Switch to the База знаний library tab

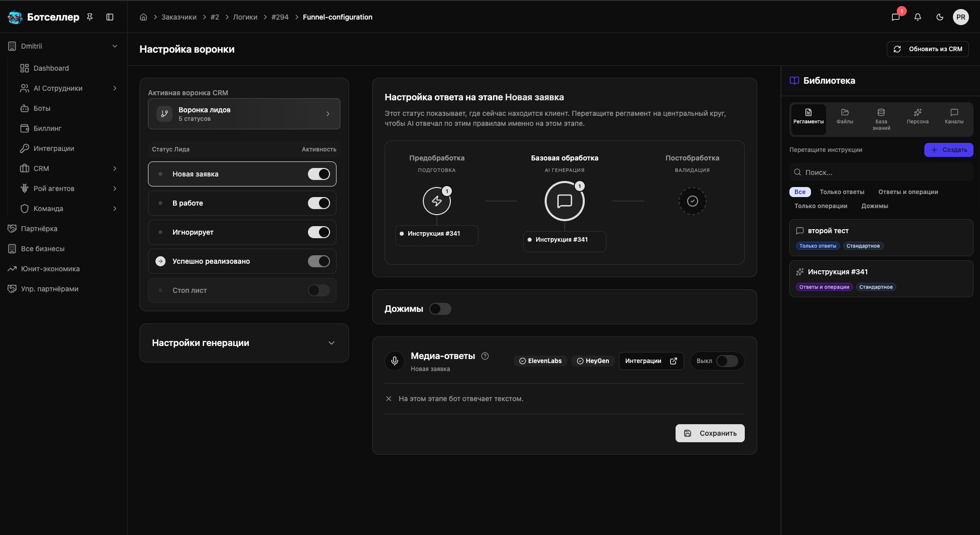pos(881,119)
